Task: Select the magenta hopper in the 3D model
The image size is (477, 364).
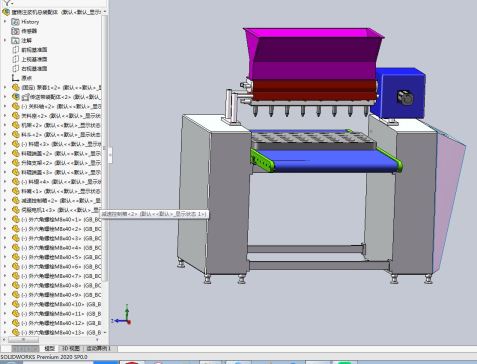Action: pyautogui.click(x=313, y=53)
